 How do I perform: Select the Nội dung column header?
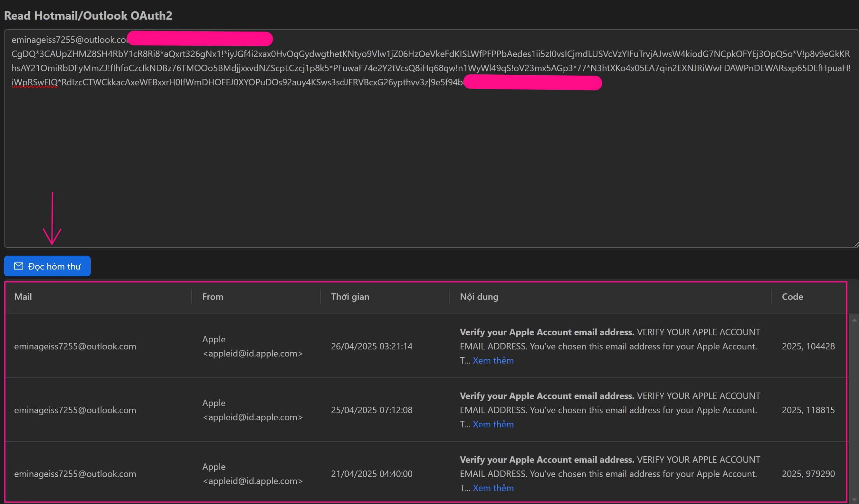(479, 297)
